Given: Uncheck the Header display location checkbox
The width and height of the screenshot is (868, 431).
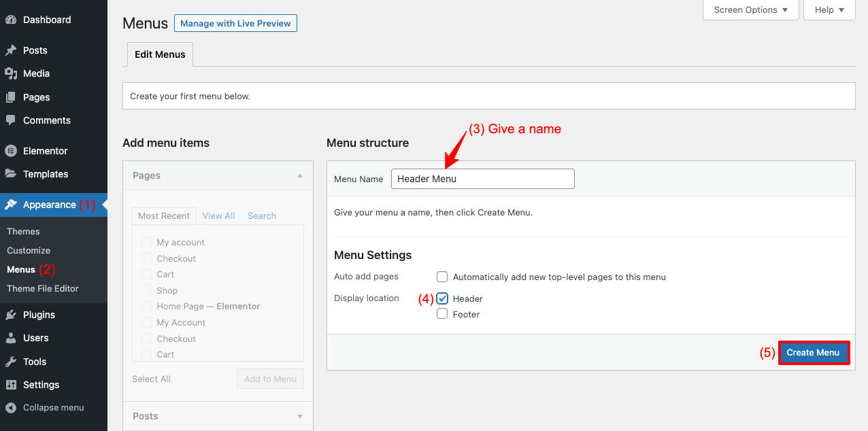Looking at the screenshot, I should [442, 298].
